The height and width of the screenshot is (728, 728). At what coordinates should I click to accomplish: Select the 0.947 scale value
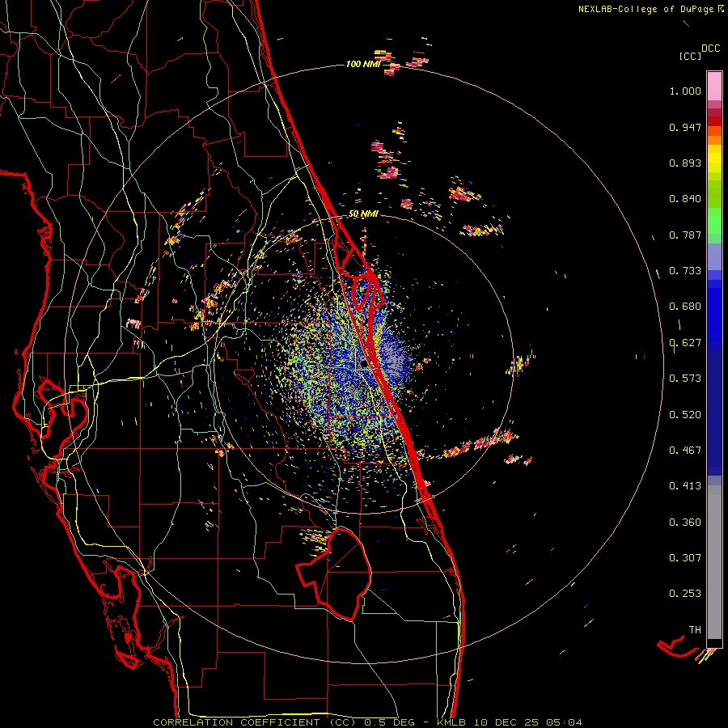[685, 127]
